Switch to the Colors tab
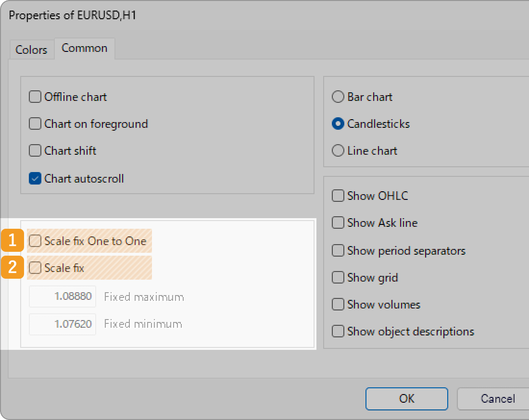Image resolution: width=529 pixels, height=420 pixels. point(31,49)
